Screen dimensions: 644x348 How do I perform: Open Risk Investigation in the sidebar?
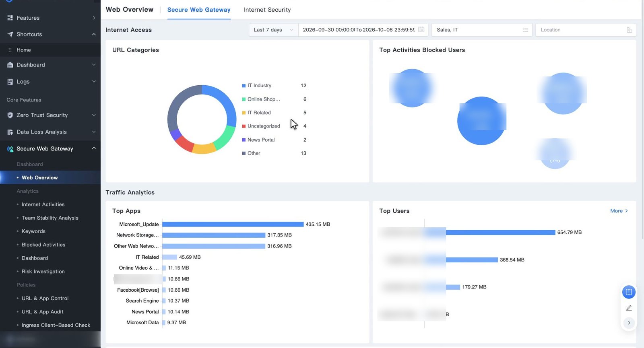click(x=43, y=272)
